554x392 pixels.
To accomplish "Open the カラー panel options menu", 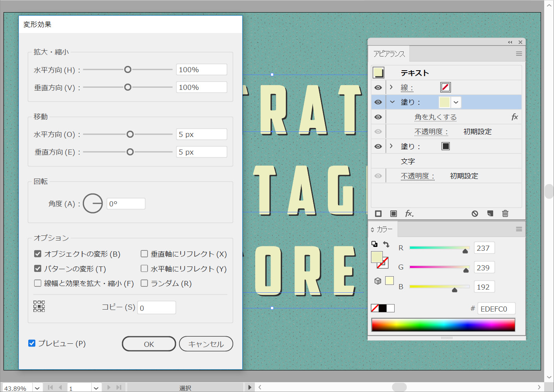I will (x=519, y=229).
